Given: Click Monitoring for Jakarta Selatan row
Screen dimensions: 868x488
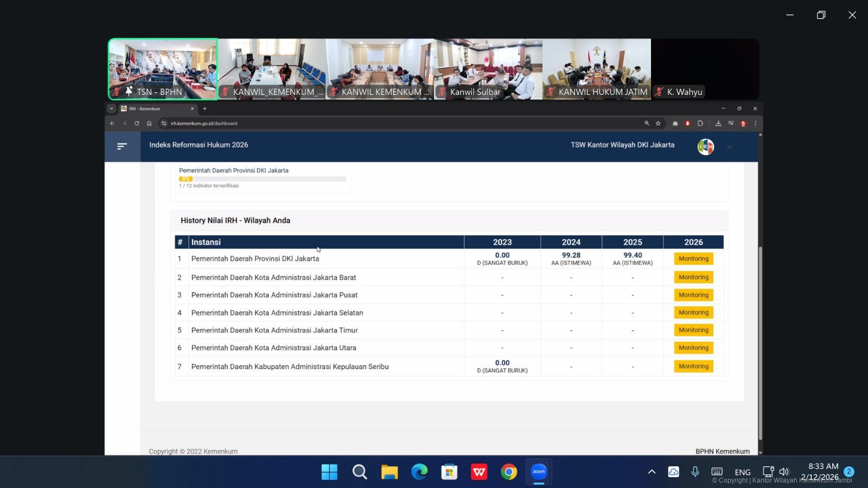Looking at the screenshot, I should (x=693, y=312).
